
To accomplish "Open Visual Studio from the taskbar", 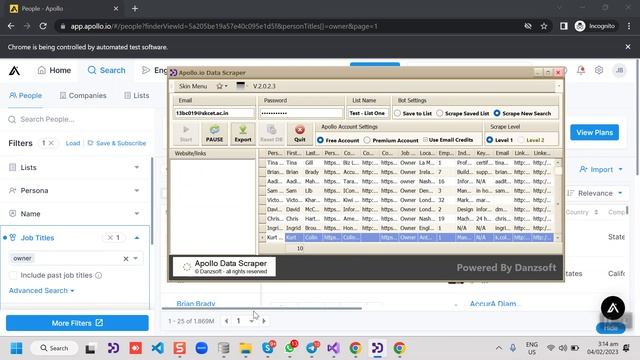I will click(x=333, y=348).
